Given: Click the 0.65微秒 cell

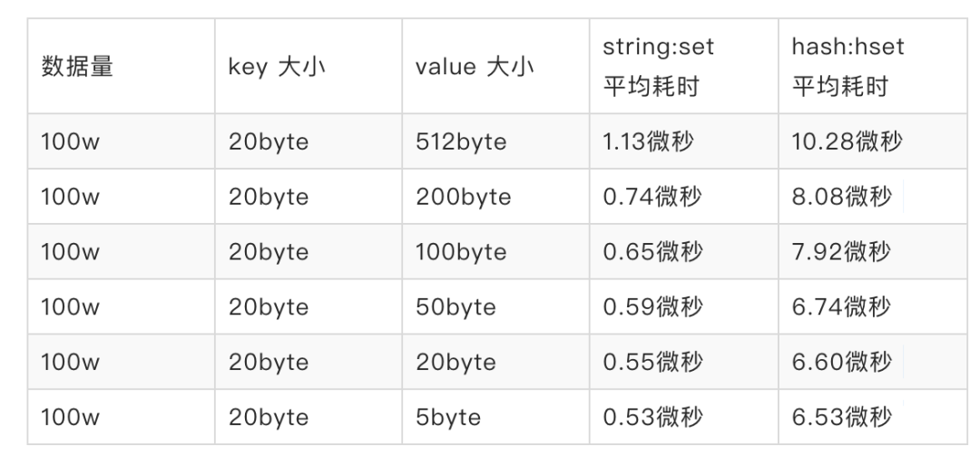Looking at the screenshot, I should [652, 252].
